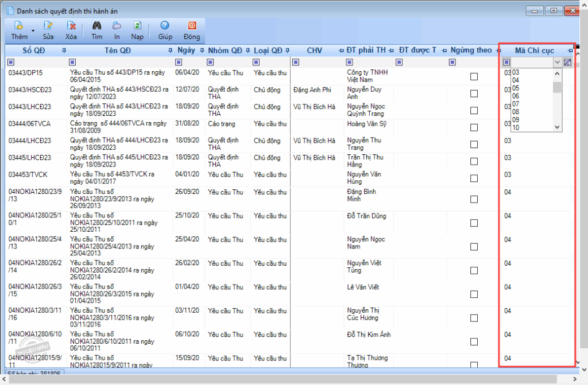
Task: Click the Thêm (add) toolbar icon
Action: pyautogui.click(x=19, y=26)
